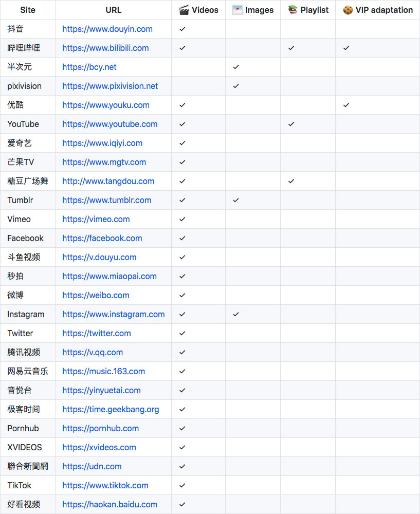Click the Playlist checkmark for YouTube
This screenshot has width=420, height=514.
291,124
